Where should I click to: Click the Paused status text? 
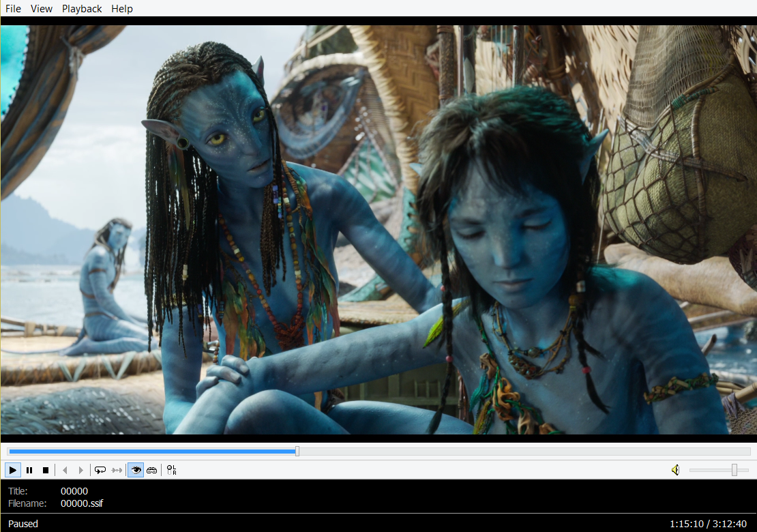pyautogui.click(x=23, y=524)
